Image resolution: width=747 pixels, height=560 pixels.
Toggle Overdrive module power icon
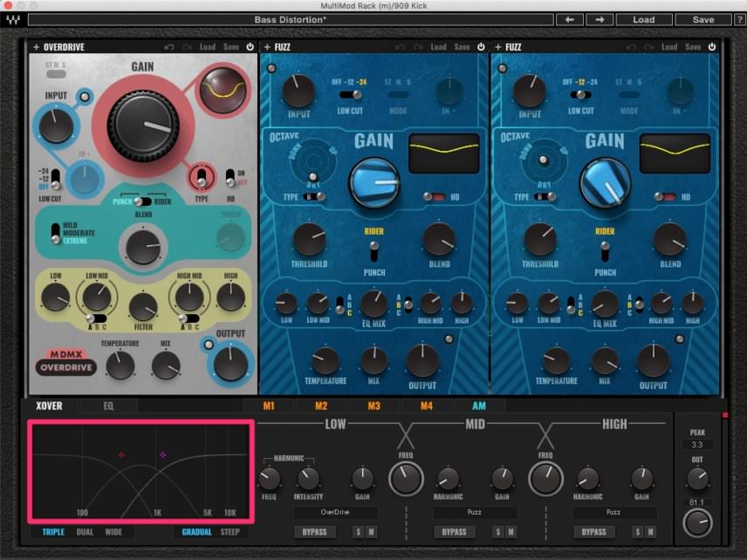250,47
